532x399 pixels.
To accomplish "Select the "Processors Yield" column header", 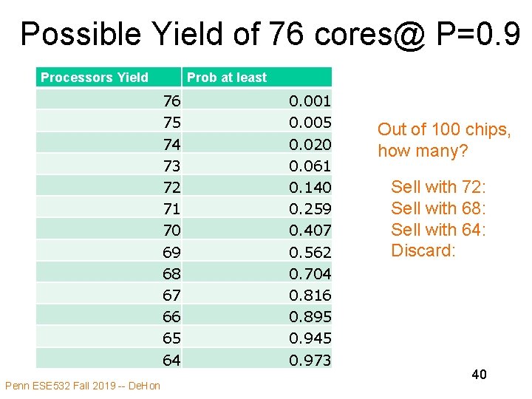I will (x=95, y=78).
